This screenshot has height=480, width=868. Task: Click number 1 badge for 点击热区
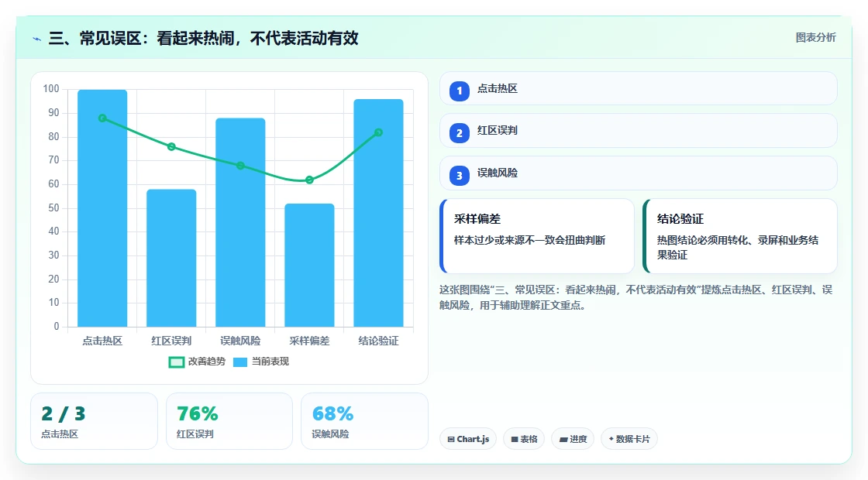(459, 91)
